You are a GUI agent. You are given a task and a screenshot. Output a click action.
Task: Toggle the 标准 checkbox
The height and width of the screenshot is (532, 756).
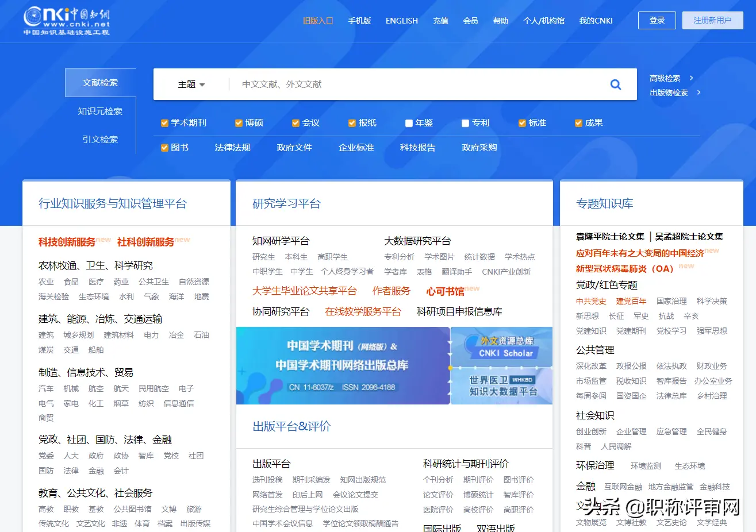pos(522,123)
